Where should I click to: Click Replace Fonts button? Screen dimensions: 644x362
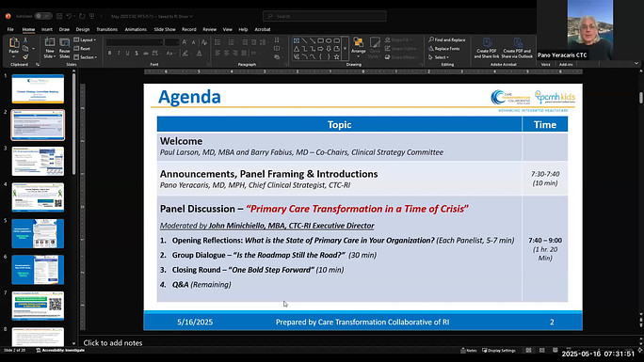pyautogui.click(x=444, y=48)
